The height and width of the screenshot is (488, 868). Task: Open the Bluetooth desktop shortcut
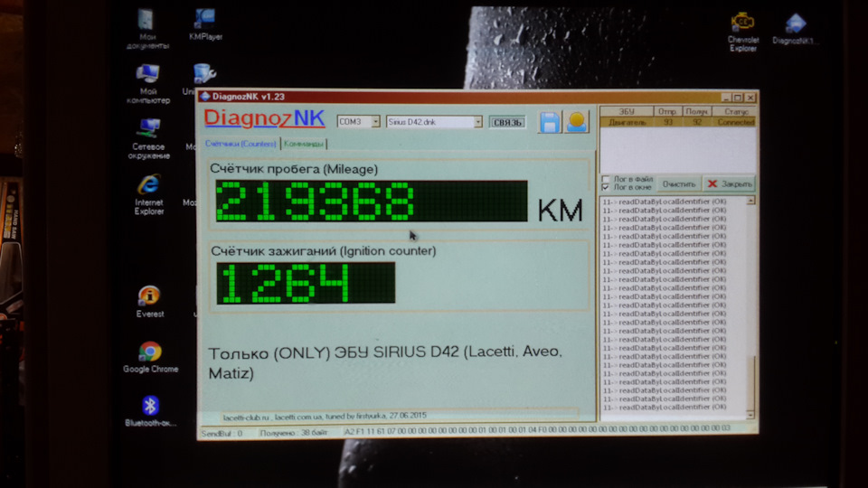pyautogui.click(x=151, y=411)
